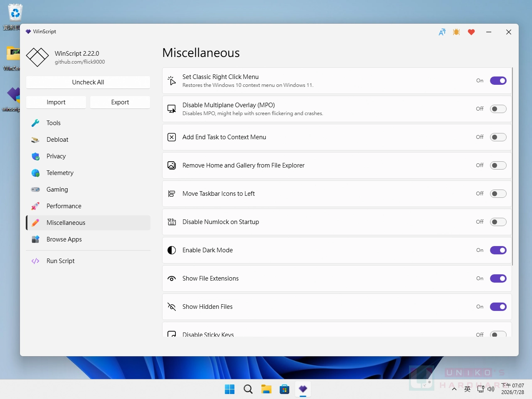The height and width of the screenshot is (399, 532).
Task: Click the eye icon beside Show File Extensions
Action: (x=172, y=278)
